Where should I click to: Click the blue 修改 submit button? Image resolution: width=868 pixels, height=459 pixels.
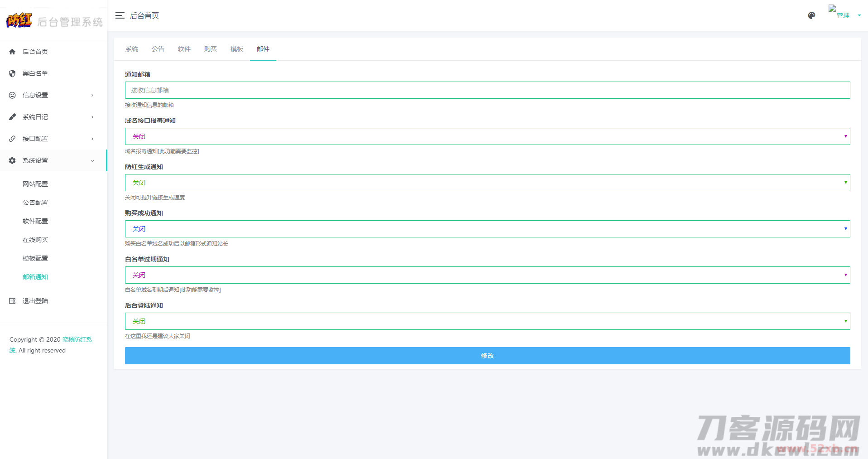tap(487, 356)
